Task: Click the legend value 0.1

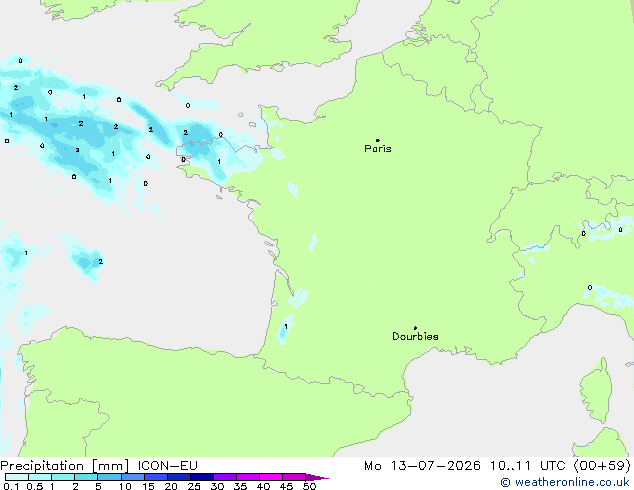Action: 11,486
